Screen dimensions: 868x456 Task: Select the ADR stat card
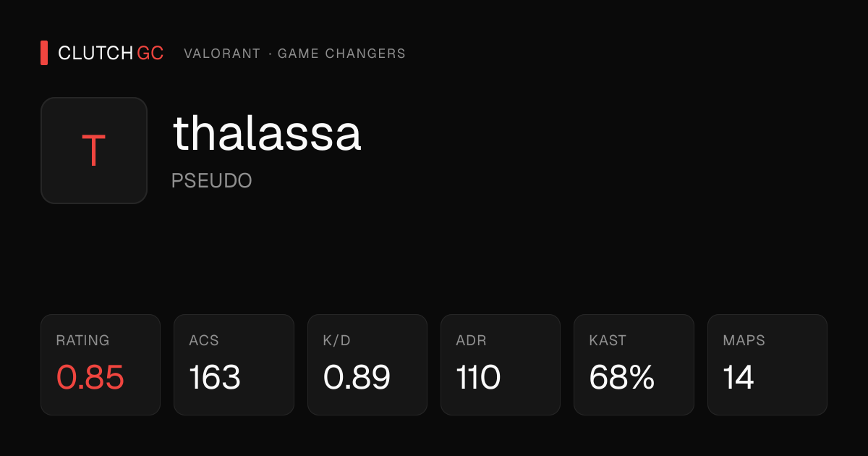pos(501,365)
